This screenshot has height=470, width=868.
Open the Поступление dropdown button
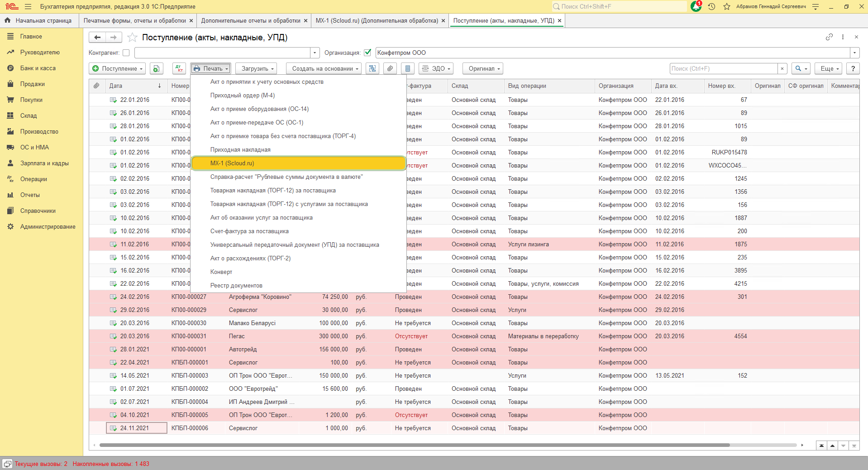[118, 69]
